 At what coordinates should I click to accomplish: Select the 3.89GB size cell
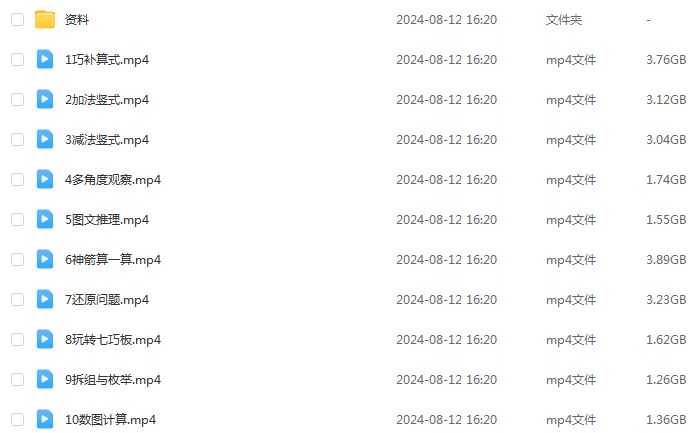click(666, 259)
